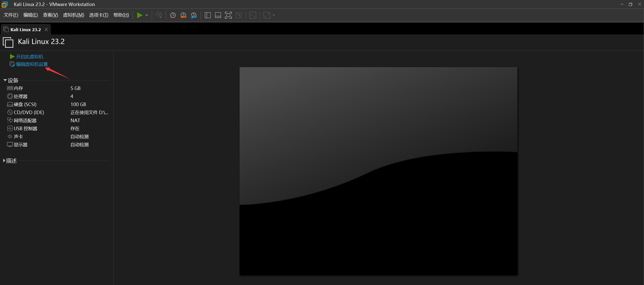Collapse the 设备 devices section
The height and width of the screenshot is (285, 644).
(5, 80)
